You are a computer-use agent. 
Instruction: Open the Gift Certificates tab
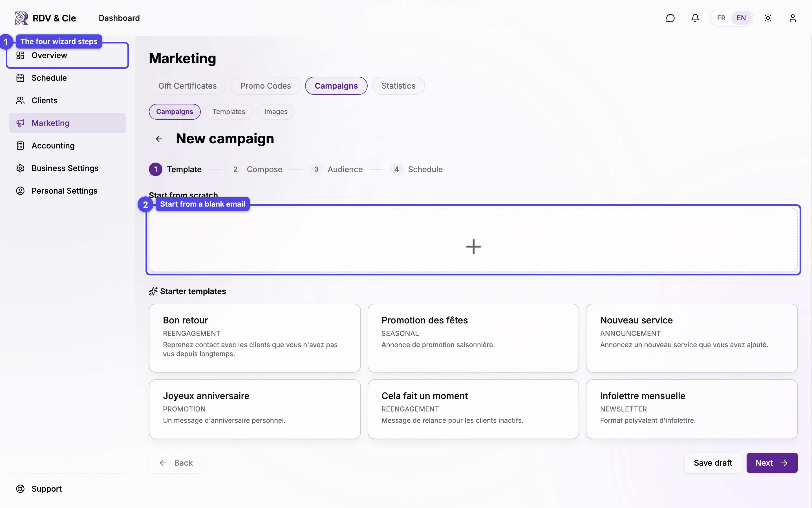pos(187,86)
